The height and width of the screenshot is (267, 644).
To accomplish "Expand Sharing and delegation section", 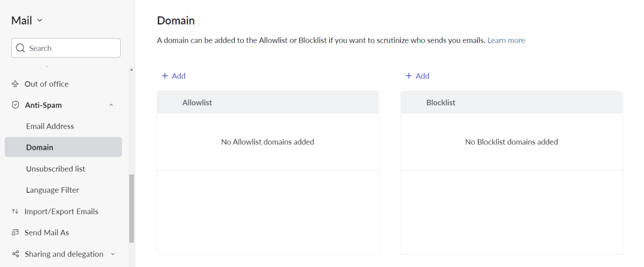I will tap(113, 254).
